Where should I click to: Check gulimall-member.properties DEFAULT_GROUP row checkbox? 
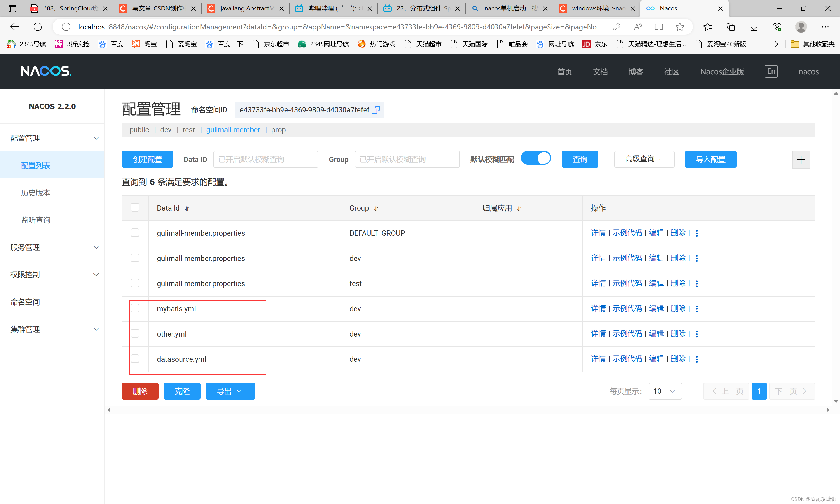pos(135,233)
